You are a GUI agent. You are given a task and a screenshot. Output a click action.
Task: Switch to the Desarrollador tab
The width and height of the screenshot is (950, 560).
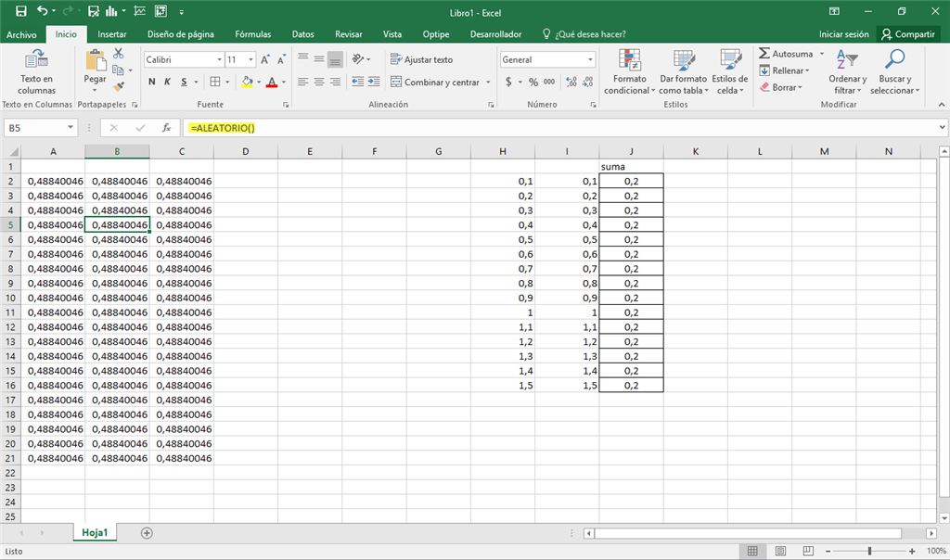pyautogui.click(x=495, y=34)
